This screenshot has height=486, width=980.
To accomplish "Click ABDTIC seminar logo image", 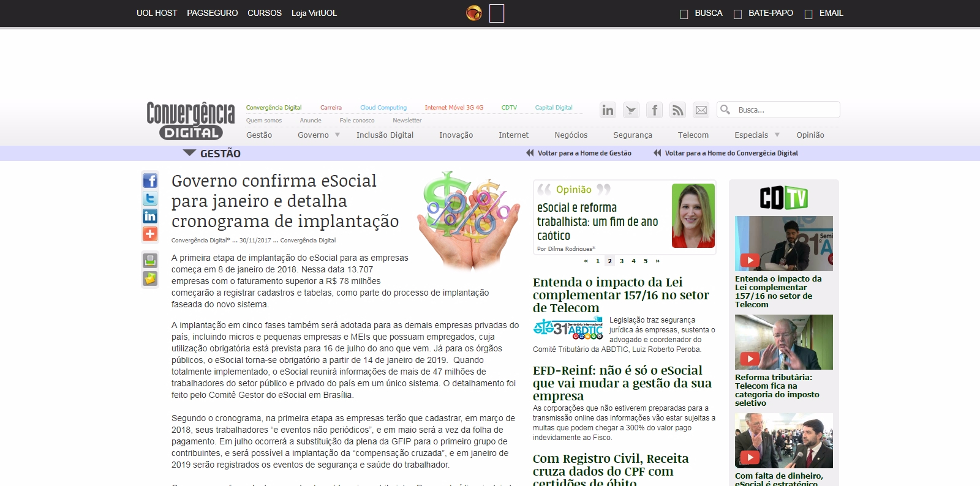I will point(568,329).
